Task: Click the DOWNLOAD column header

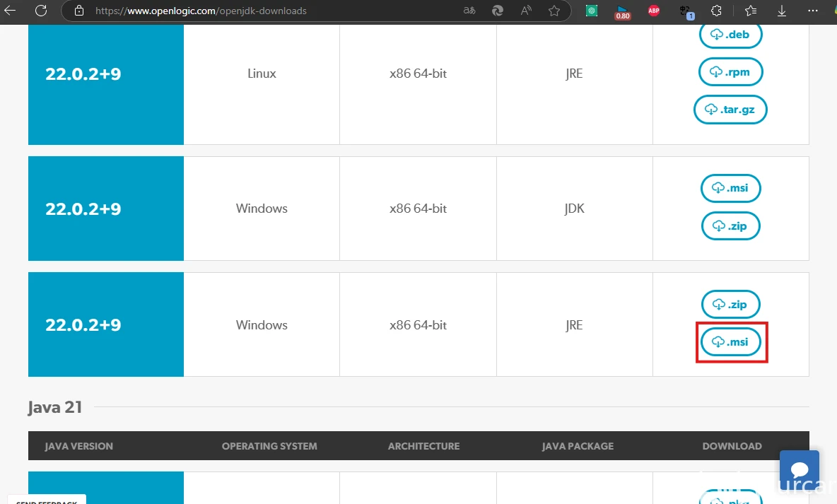Action: (732, 446)
